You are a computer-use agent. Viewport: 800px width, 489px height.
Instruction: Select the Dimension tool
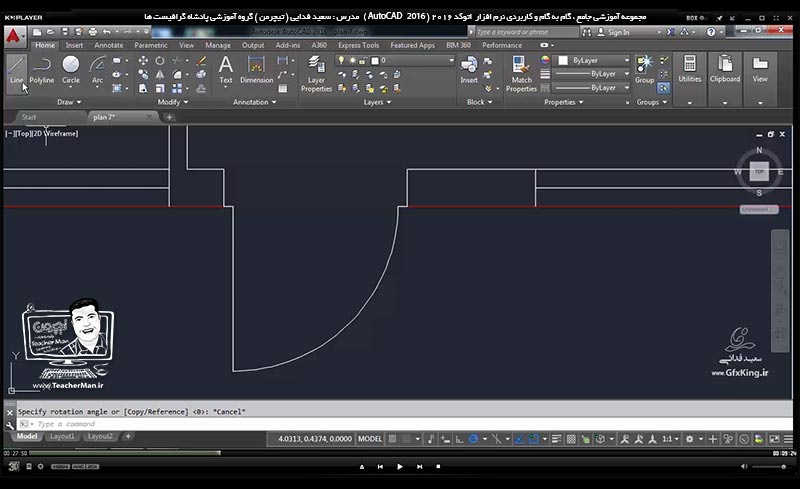click(x=256, y=70)
